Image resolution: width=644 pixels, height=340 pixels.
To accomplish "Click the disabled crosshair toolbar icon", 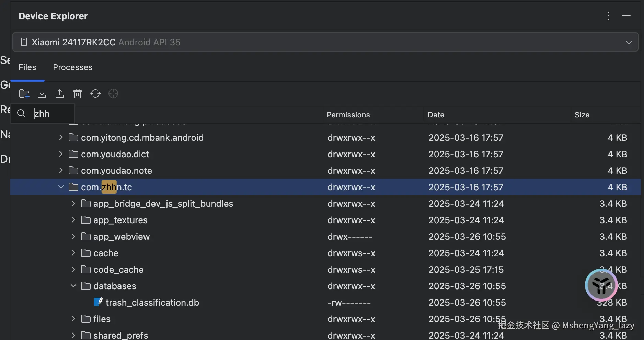I will [113, 93].
